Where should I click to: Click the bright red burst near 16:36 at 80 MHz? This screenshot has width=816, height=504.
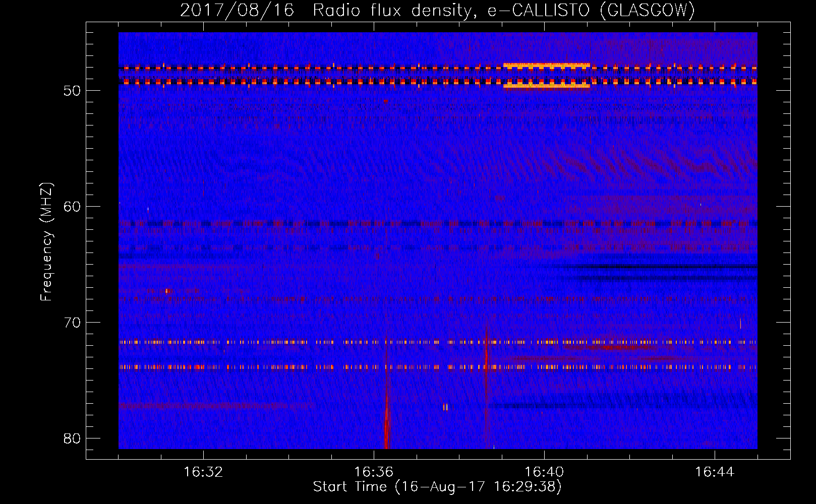387,421
